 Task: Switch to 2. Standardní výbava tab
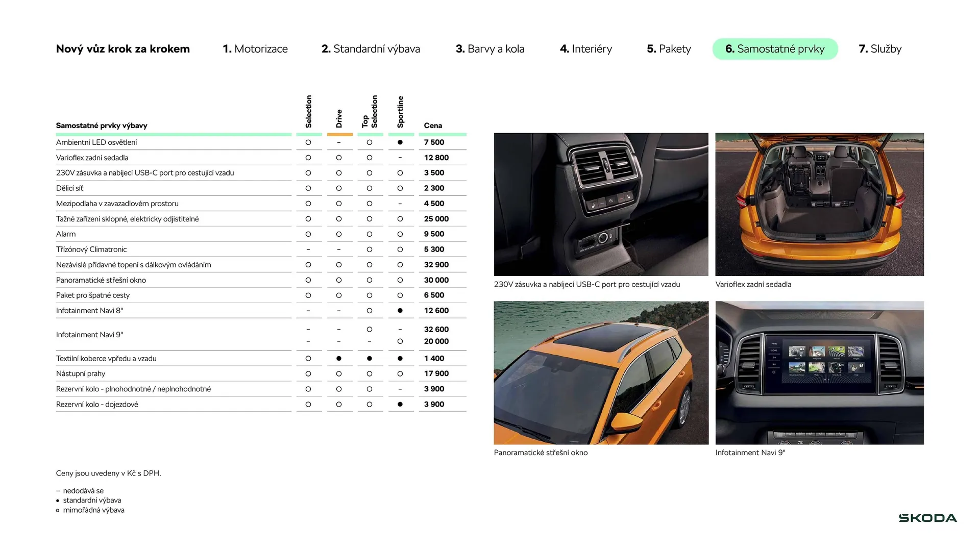[371, 49]
